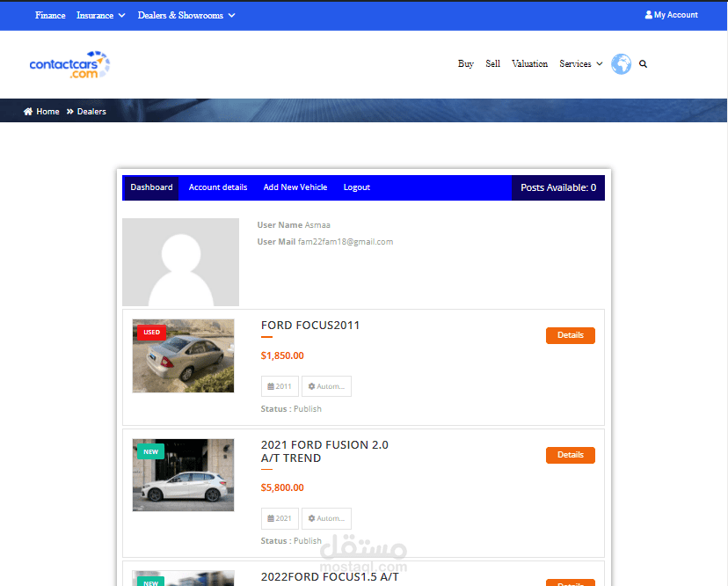The image size is (728, 586).
Task: Click Details for FORD FOCUS2011
Action: coord(570,335)
